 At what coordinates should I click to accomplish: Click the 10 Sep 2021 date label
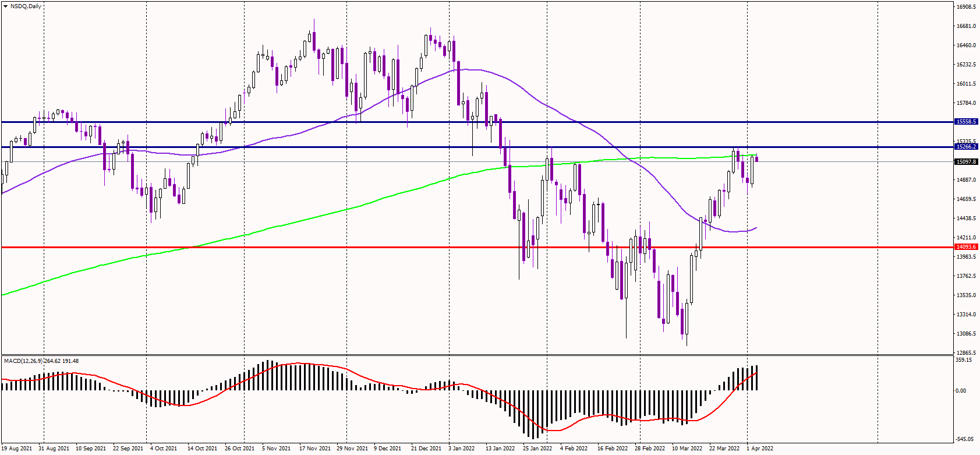tap(91, 449)
